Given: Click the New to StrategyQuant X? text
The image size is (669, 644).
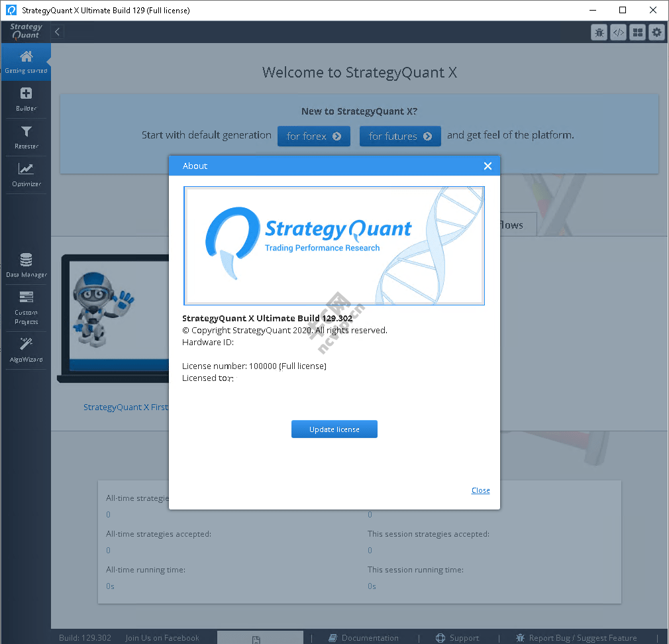Looking at the screenshot, I should 359,111.
